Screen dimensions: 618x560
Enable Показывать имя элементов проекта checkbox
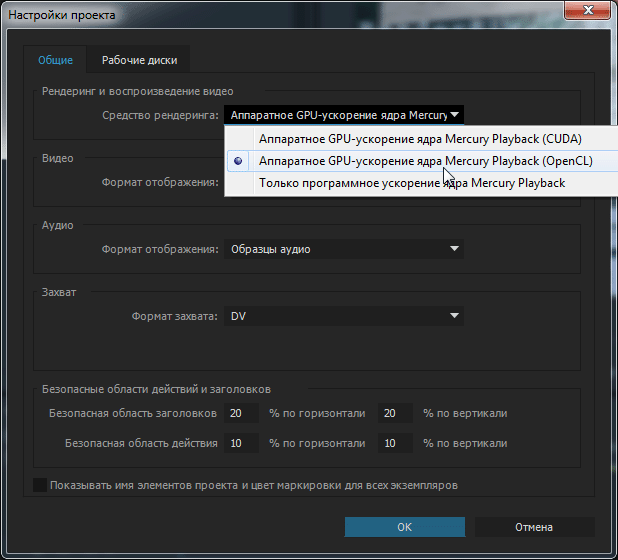coord(40,485)
